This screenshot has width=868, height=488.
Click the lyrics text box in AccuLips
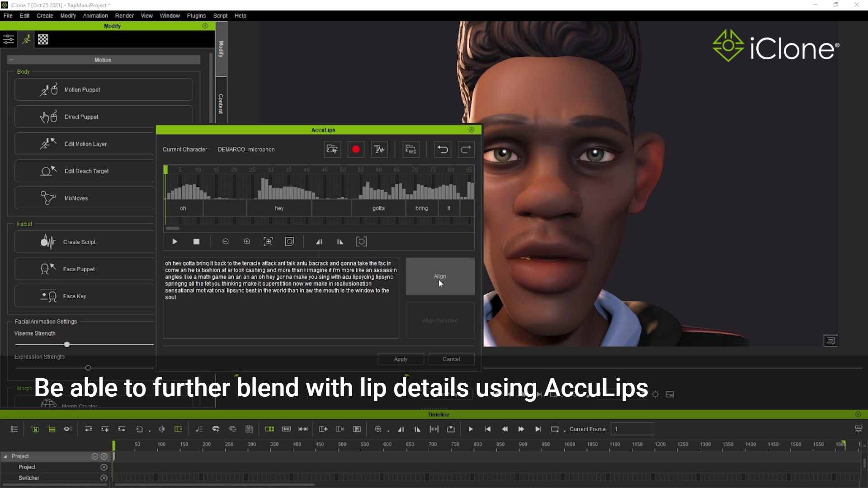(x=281, y=298)
